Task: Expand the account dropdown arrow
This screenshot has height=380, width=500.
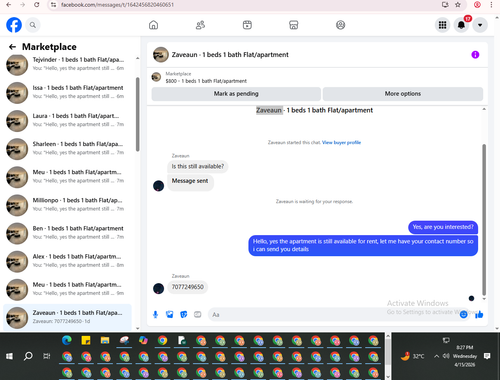Action: [480, 25]
